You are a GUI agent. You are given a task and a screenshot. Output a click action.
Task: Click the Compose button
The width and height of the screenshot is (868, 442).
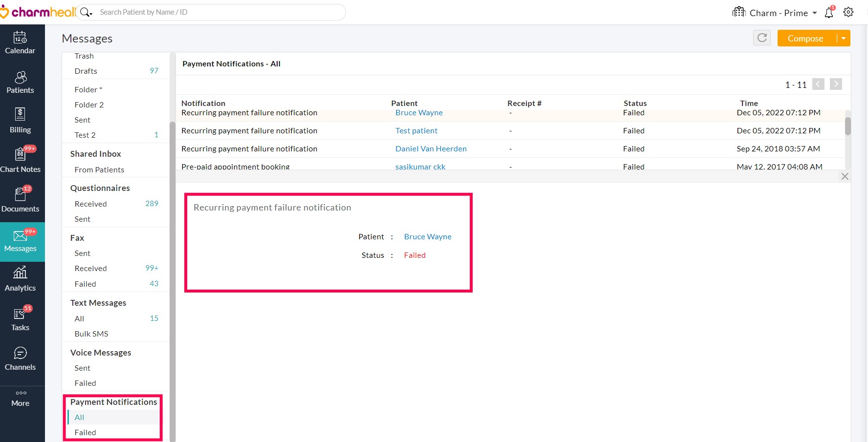[x=805, y=38]
